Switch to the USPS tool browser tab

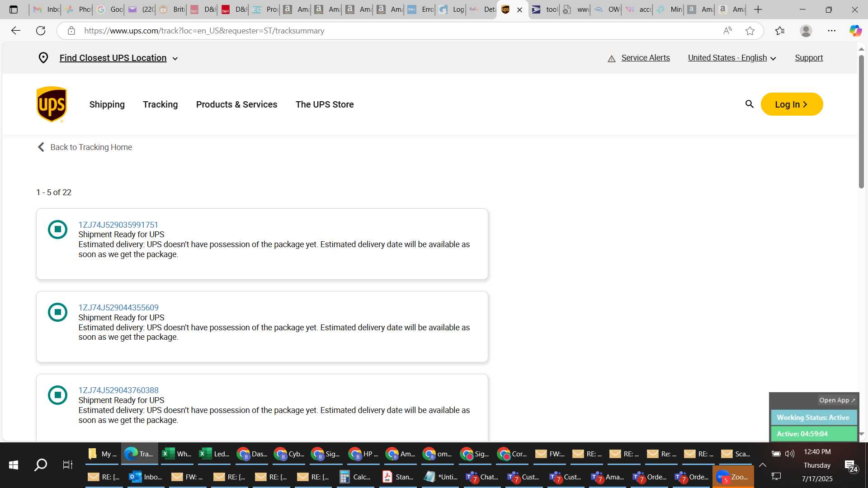coord(544,9)
